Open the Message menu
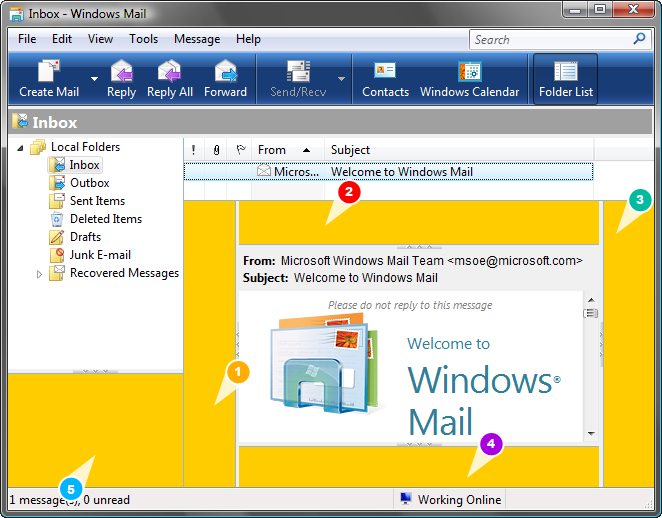The image size is (662, 518). (197, 39)
